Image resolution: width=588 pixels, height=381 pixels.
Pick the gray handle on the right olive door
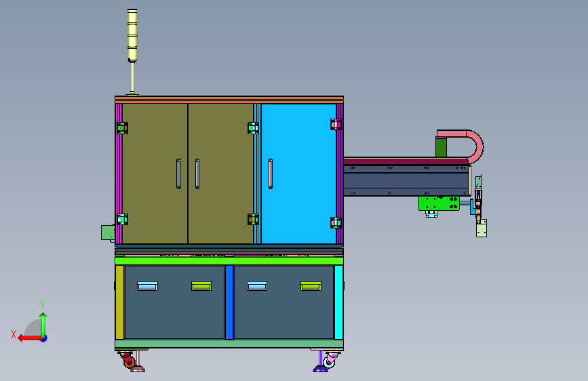pos(197,174)
